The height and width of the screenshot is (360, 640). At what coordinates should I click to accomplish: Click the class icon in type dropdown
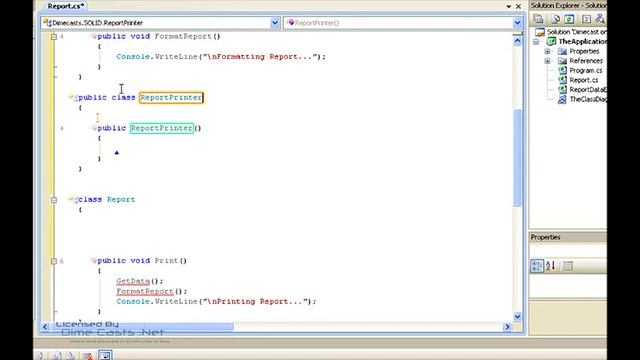click(x=47, y=23)
